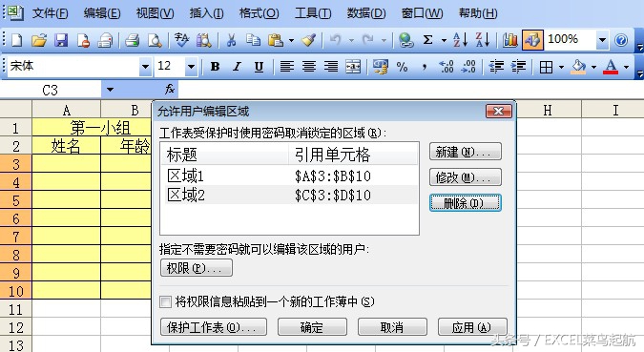This screenshot has height=352, width=644.
Task: Open file with the Open folder icon
Action: pyautogui.click(x=39, y=40)
